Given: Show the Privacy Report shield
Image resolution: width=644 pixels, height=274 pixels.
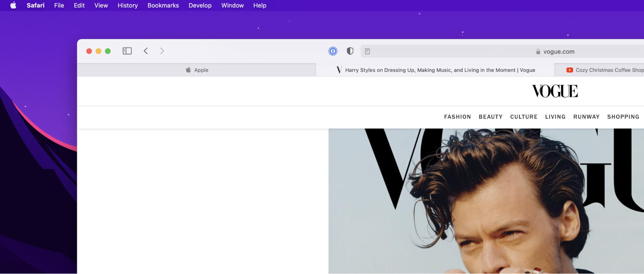Looking at the screenshot, I should (x=350, y=51).
